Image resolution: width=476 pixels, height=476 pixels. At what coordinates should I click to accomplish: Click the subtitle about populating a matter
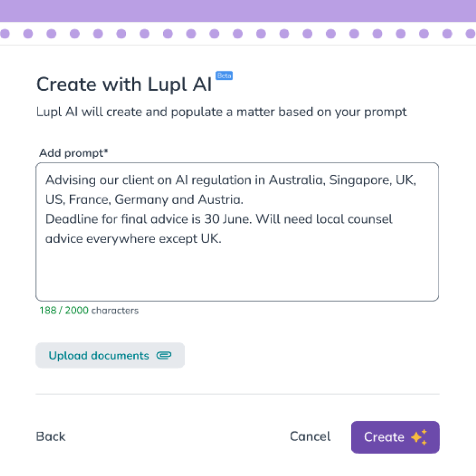click(221, 112)
